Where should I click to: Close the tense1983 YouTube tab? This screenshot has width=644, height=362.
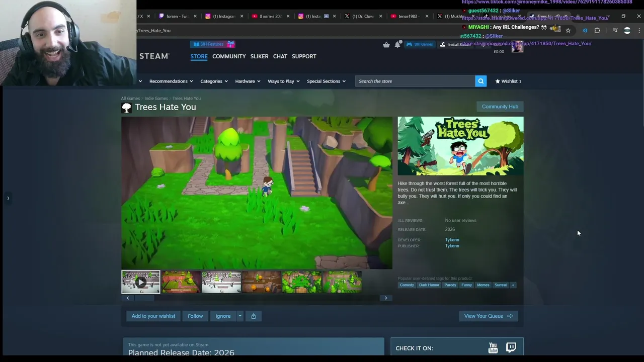[x=427, y=16]
